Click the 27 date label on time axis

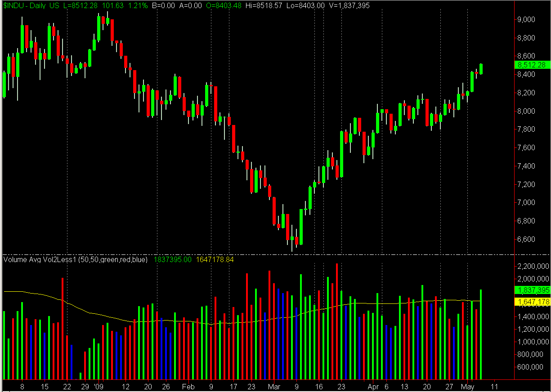[449, 386]
